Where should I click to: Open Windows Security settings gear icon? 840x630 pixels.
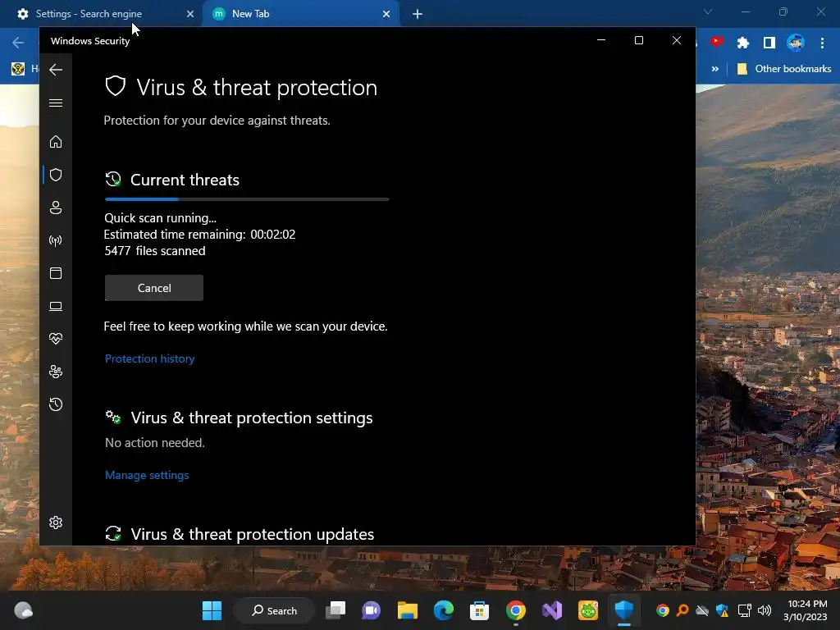coord(56,523)
